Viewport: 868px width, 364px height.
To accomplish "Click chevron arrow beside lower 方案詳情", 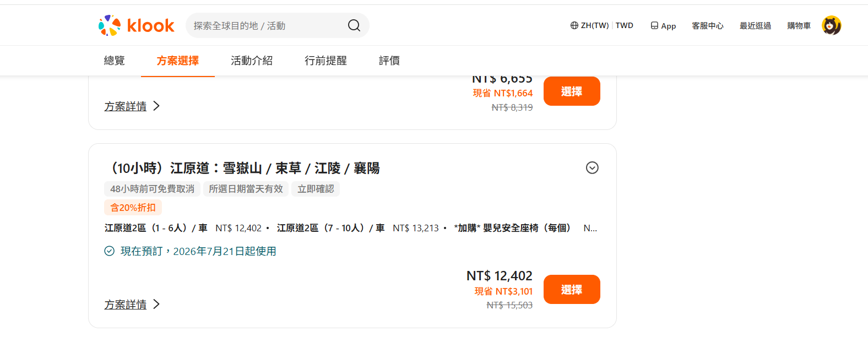I will tap(156, 304).
